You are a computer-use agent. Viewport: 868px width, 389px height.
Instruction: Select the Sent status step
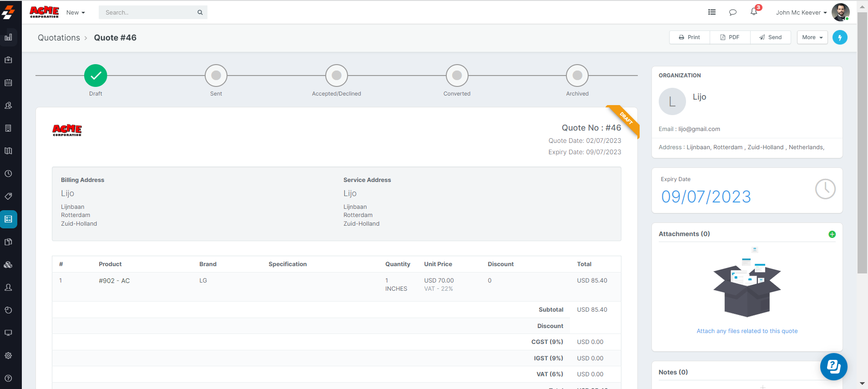216,76
